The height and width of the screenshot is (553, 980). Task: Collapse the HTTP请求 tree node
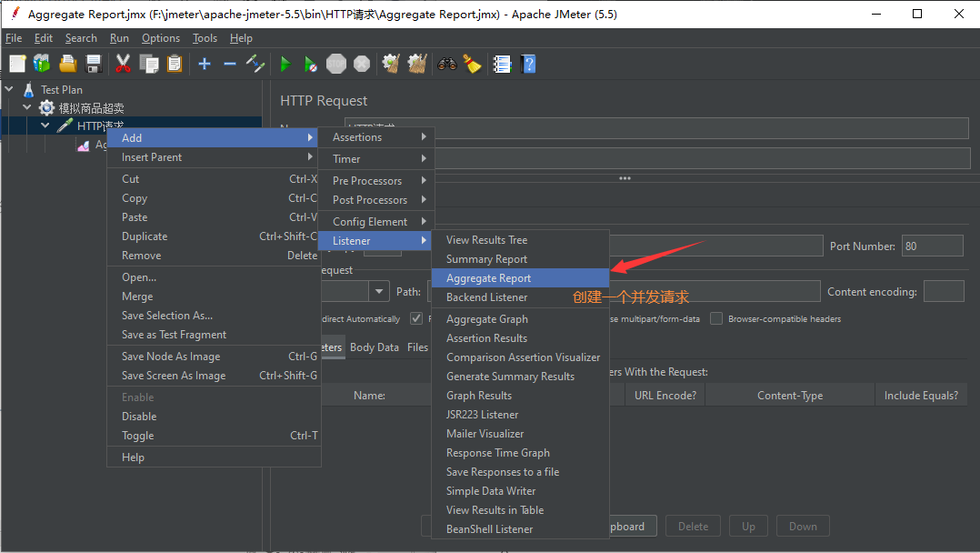[x=45, y=126]
